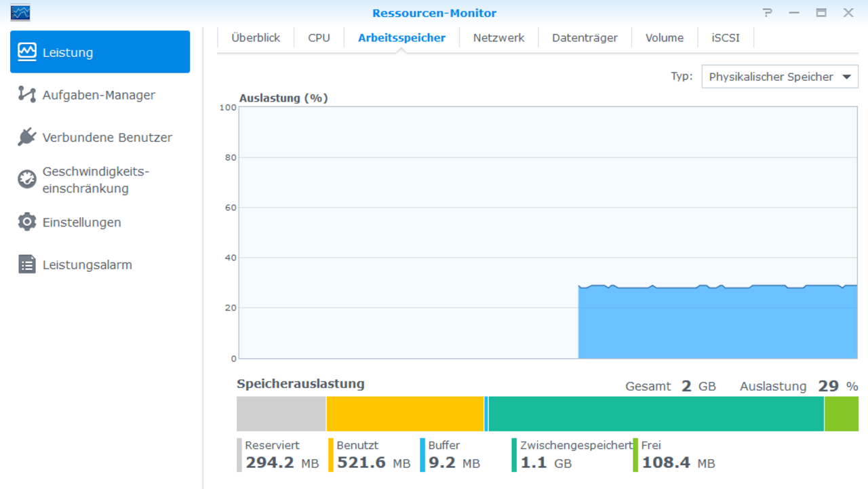Click the dropdown arrow next to Typ
Viewport: 868px width, 489px height.
[x=846, y=77]
